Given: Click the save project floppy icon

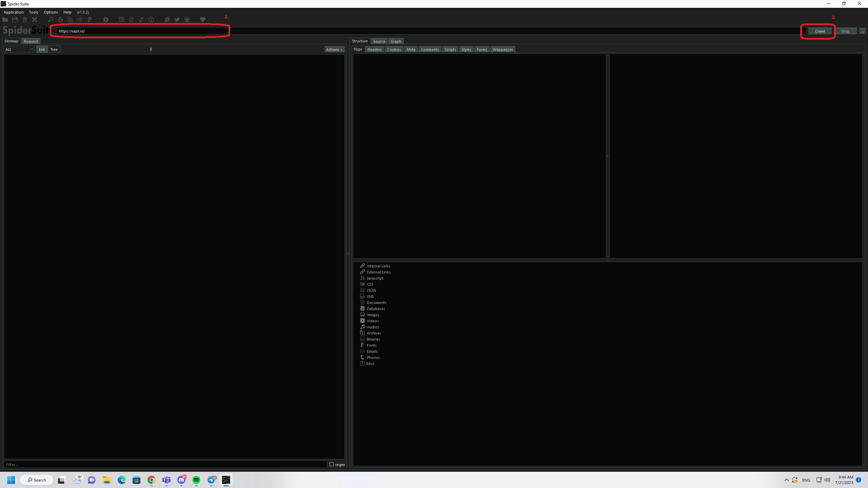Looking at the screenshot, I should coord(15,20).
